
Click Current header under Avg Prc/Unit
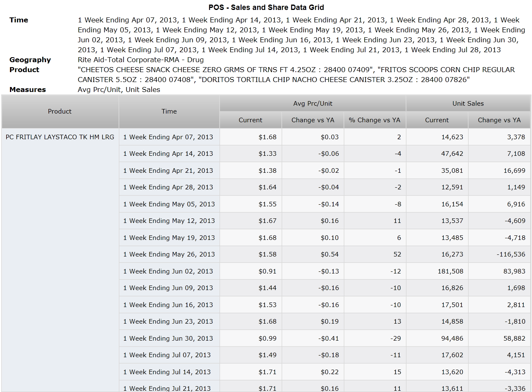point(251,120)
